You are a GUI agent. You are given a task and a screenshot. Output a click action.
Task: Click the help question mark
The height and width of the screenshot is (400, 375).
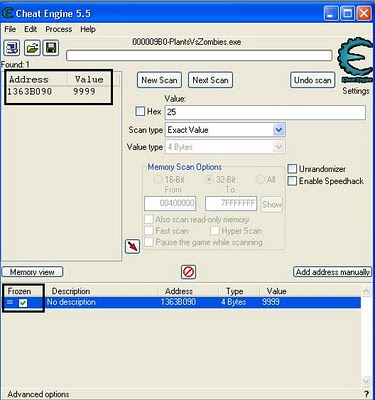click(367, 394)
